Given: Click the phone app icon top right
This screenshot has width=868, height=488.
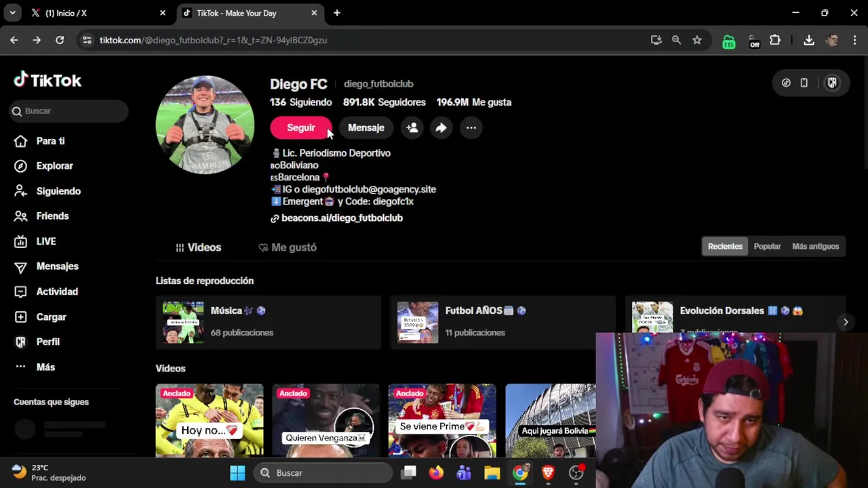Looking at the screenshot, I should point(804,83).
